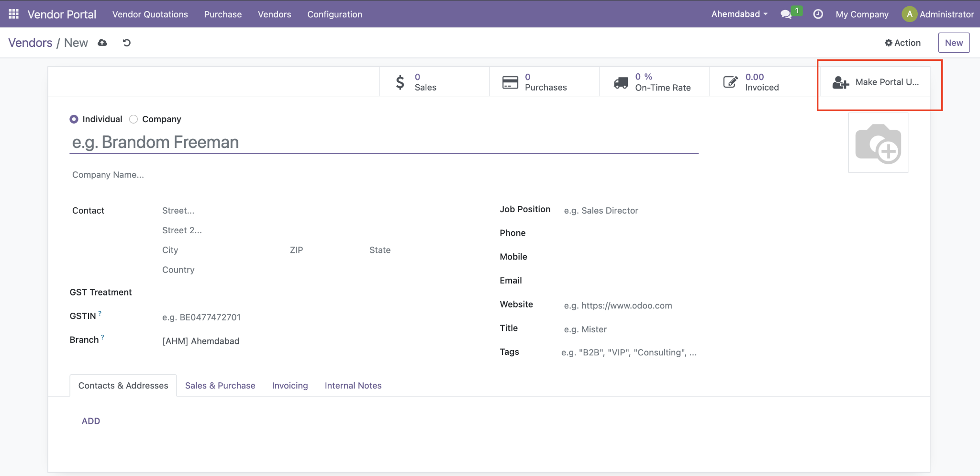Click the dollar Sales stat icon

[400, 82]
